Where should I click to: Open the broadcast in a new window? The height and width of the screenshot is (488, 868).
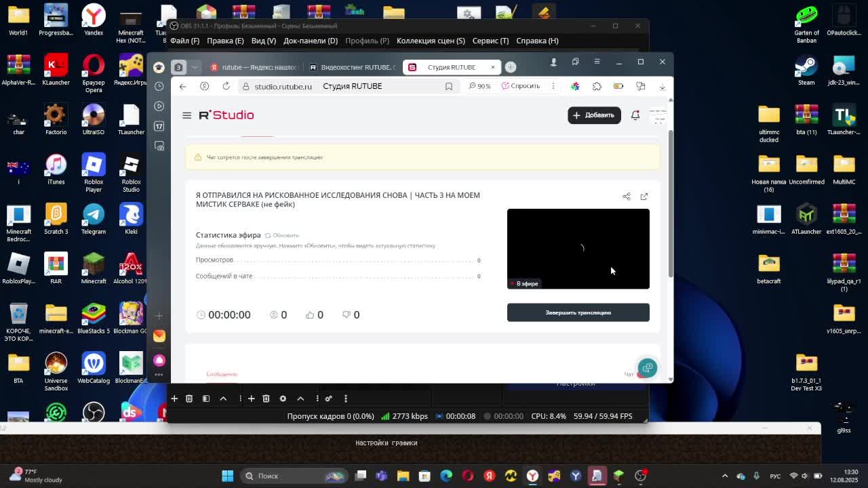coord(644,197)
